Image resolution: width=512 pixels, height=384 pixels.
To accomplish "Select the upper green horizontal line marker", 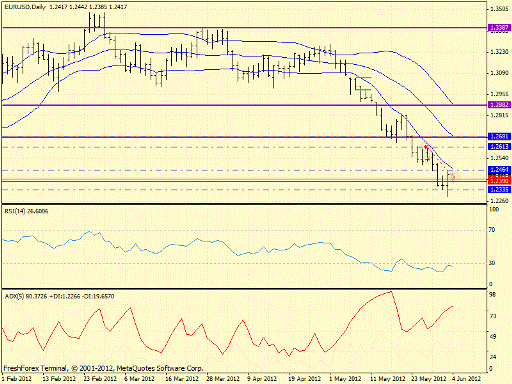I will (x=363, y=77).
